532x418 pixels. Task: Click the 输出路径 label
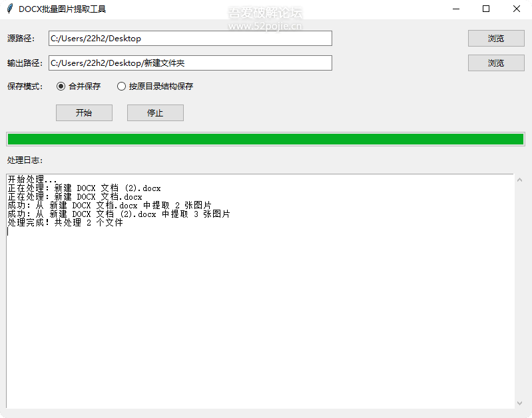tap(25, 63)
